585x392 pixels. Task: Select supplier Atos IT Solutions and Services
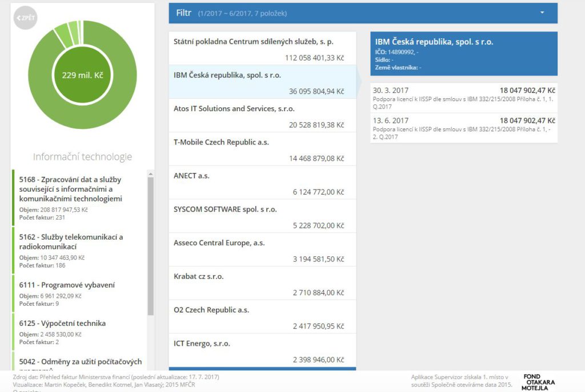[262, 115]
